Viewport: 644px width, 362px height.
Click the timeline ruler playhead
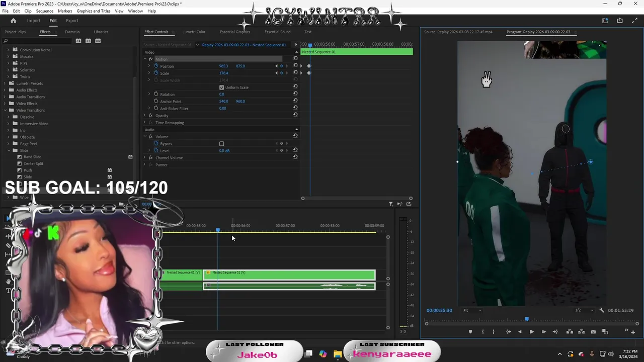[218, 230]
